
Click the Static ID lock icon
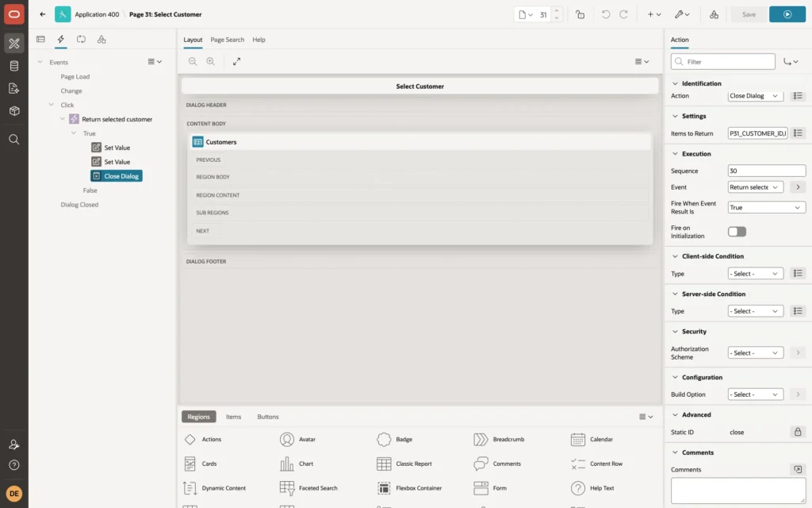pos(798,432)
